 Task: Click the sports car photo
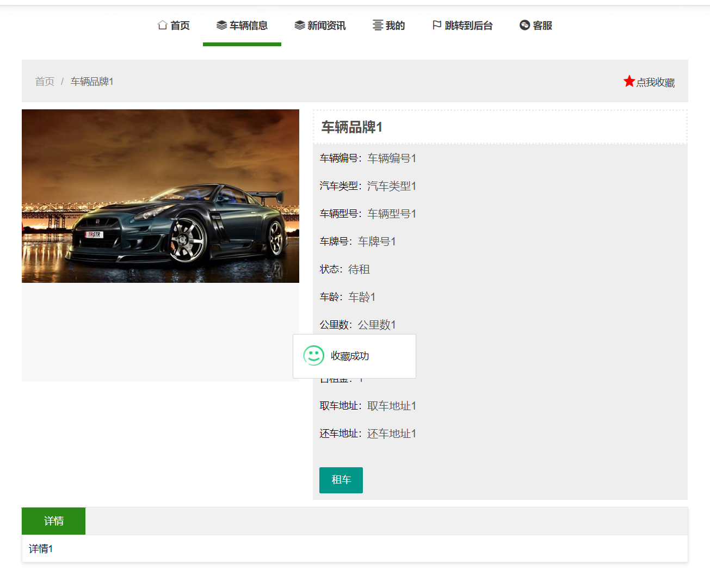(x=160, y=196)
